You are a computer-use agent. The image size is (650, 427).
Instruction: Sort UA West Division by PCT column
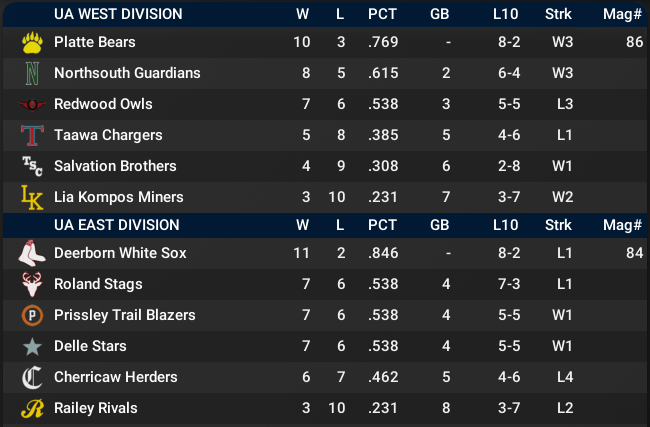tap(382, 14)
